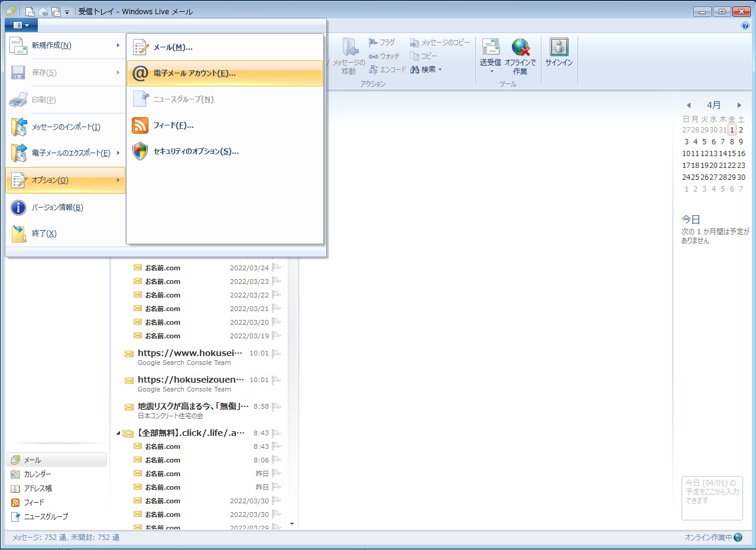Click the Send/Receive icon in the title bar
This screenshot has height=550, width=756.
(56, 12)
